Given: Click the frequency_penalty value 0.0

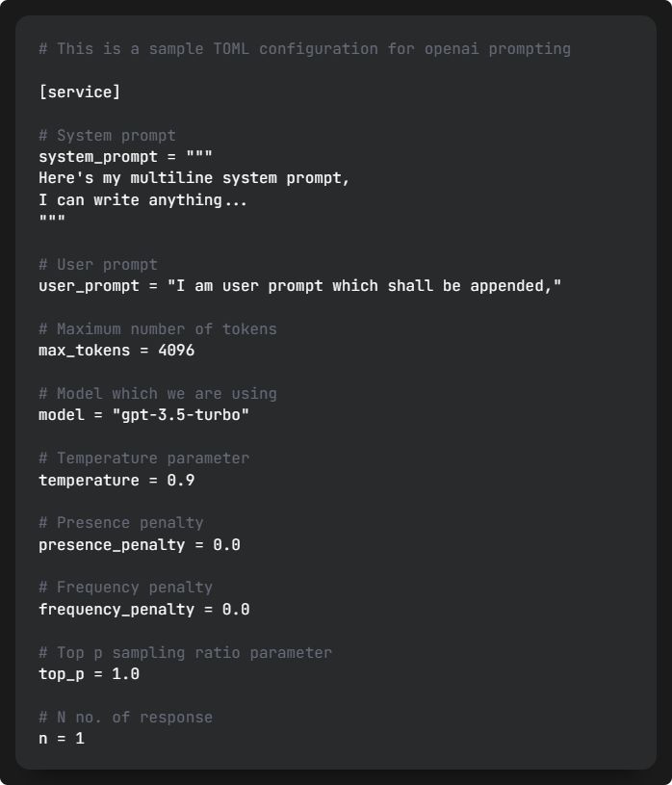Looking at the screenshot, I should (236, 610).
